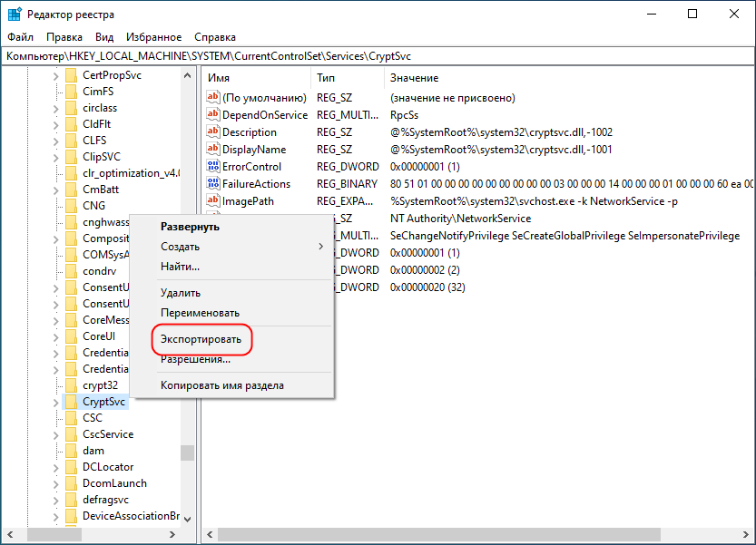Click the tree pane vertical scrollbar thumb
The image size is (756, 545).
pyautogui.click(x=187, y=453)
